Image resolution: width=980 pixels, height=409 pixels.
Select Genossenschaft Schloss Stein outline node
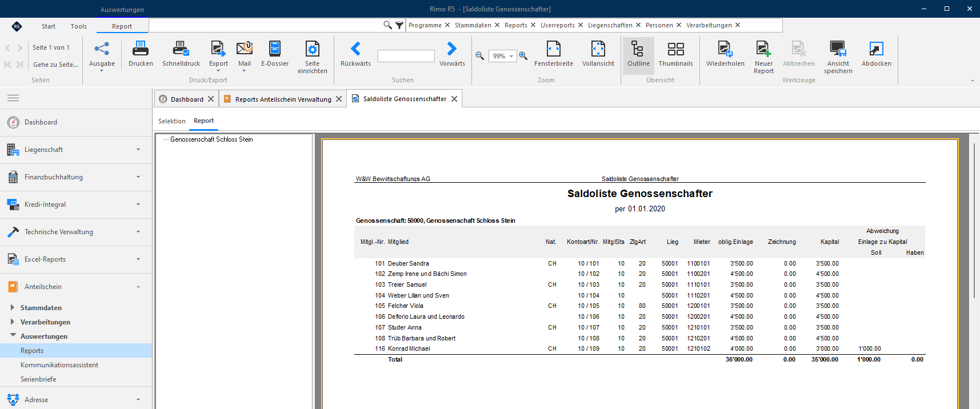tap(211, 139)
